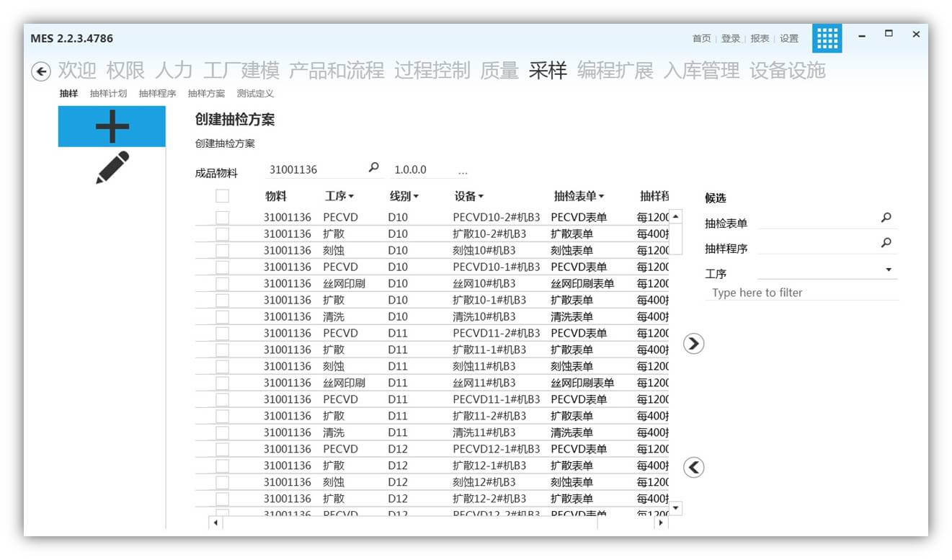Move selection with right arrow circle

pos(693,344)
